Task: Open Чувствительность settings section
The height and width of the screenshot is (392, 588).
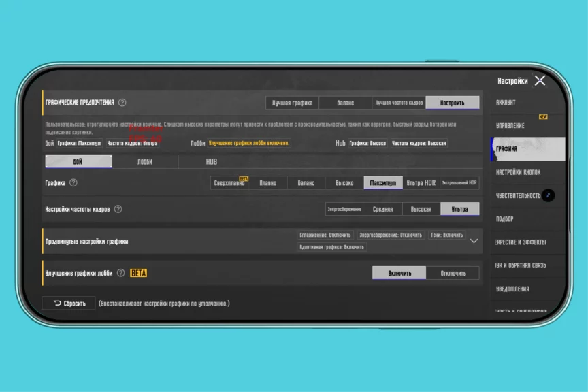Action: tap(519, 195)
